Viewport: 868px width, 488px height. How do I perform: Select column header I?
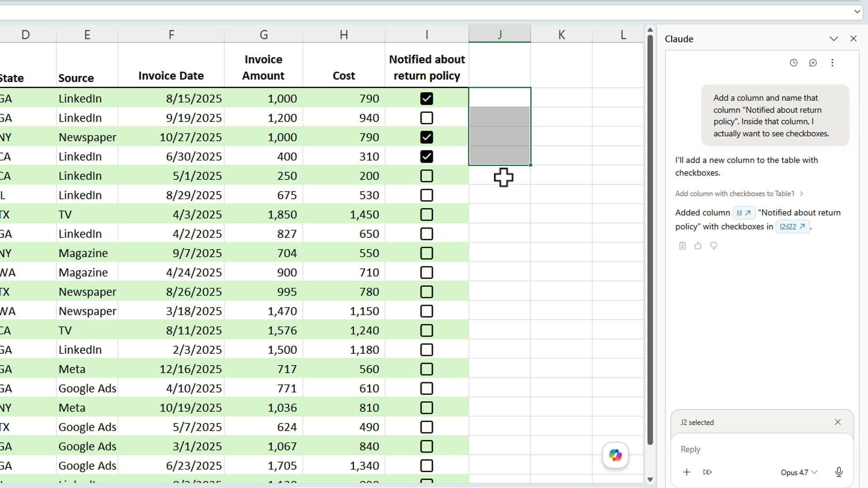point(427,34)
